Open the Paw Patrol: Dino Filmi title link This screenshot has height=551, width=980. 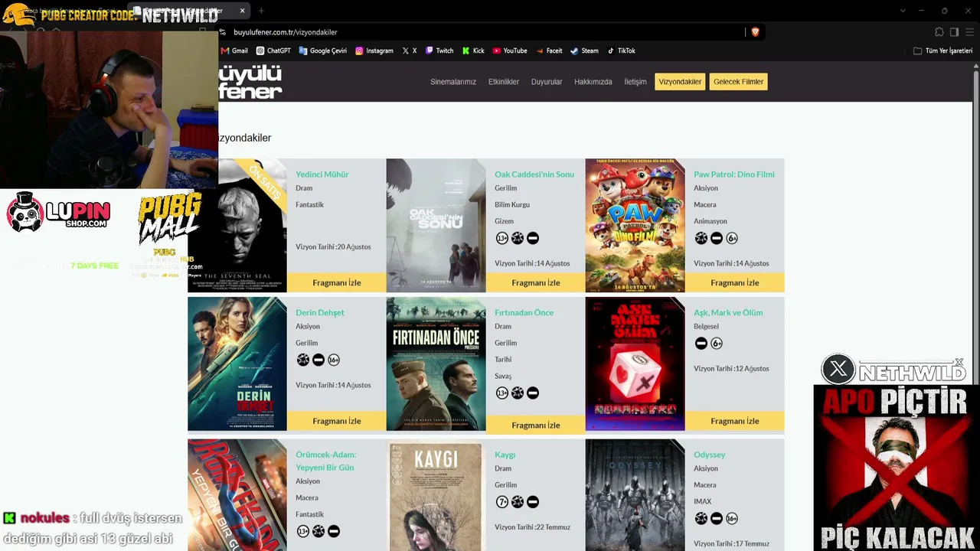pos(734,174)
